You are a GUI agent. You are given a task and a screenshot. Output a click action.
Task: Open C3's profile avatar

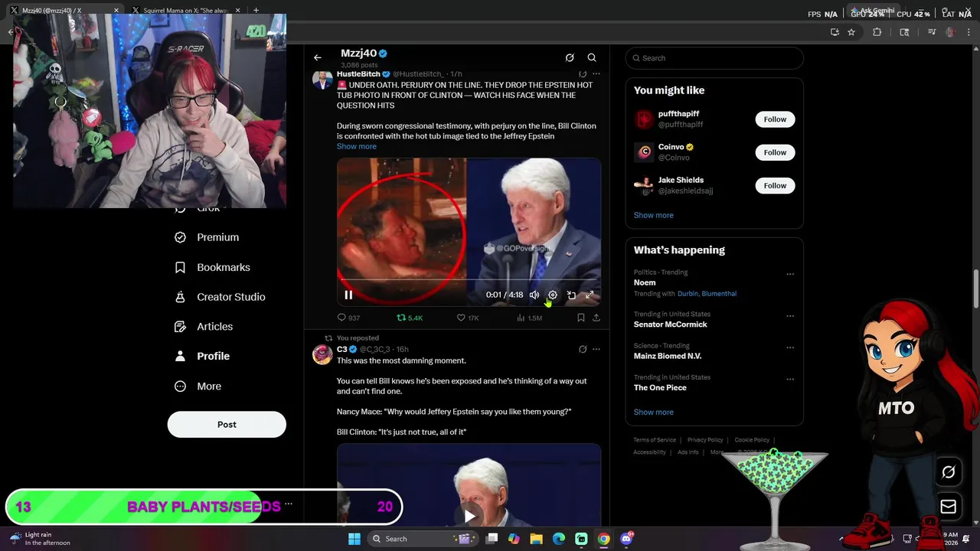(x=322, y=354)
